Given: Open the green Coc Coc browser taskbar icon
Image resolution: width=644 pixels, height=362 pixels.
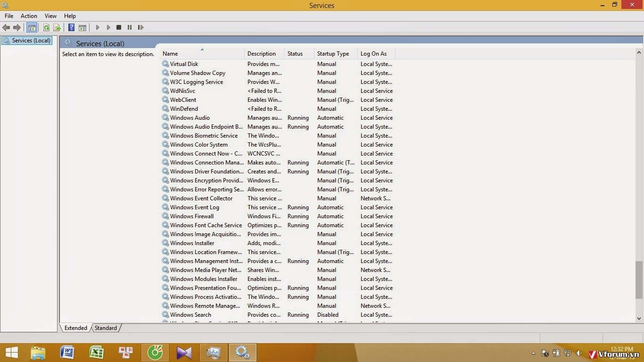Looking at the screenshot, I should (x=155, y=353).
